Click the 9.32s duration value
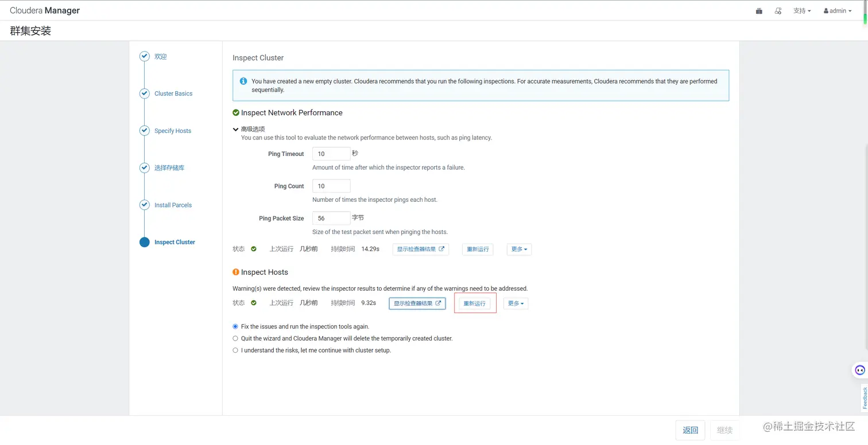The width and height of the screenshot is (868, 445). (369, 303)
